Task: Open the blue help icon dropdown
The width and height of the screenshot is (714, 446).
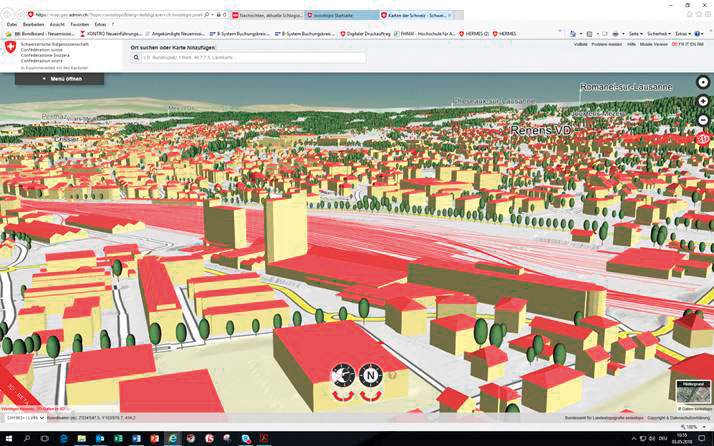Action: click(698, 34)
